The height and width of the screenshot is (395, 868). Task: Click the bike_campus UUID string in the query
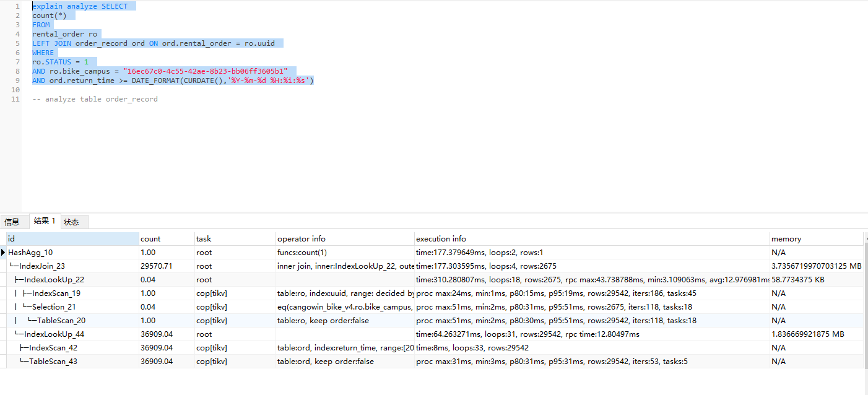pos(205,71)
